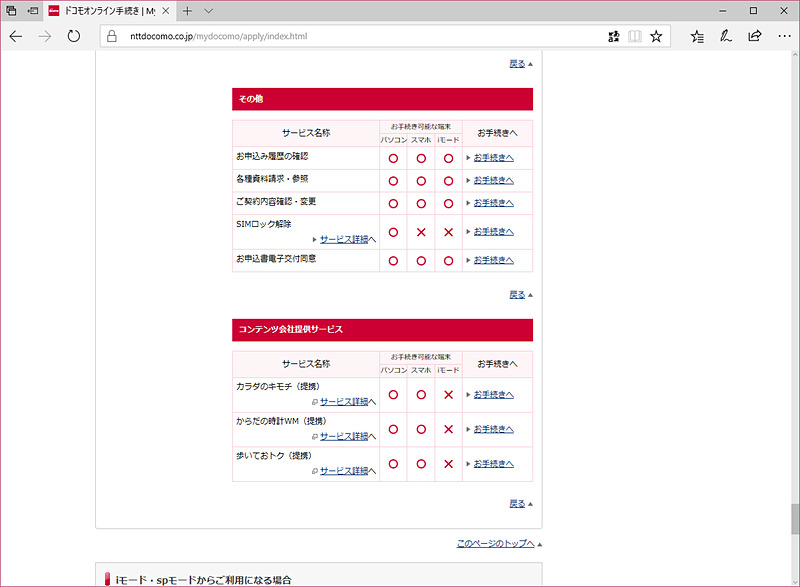Click 戻る link below その他 table
This screenshot has width=800, height=587.
[x=517, y=295]
